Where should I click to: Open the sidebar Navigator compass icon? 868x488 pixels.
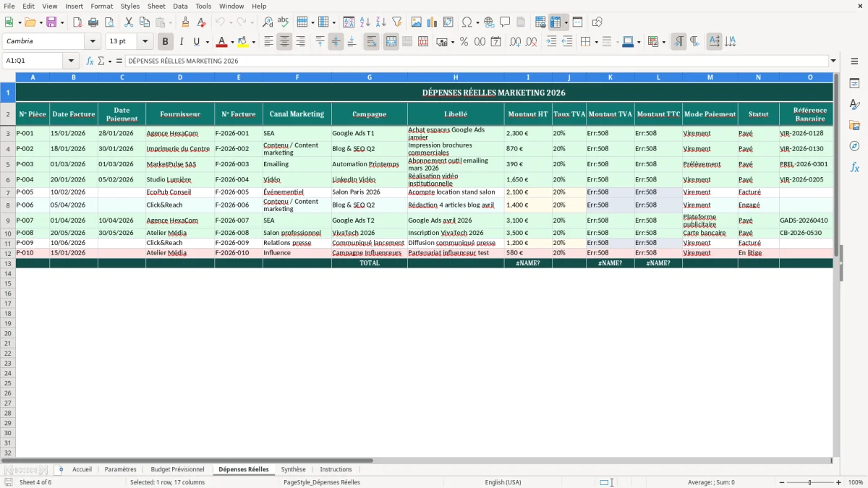(854, 146)
